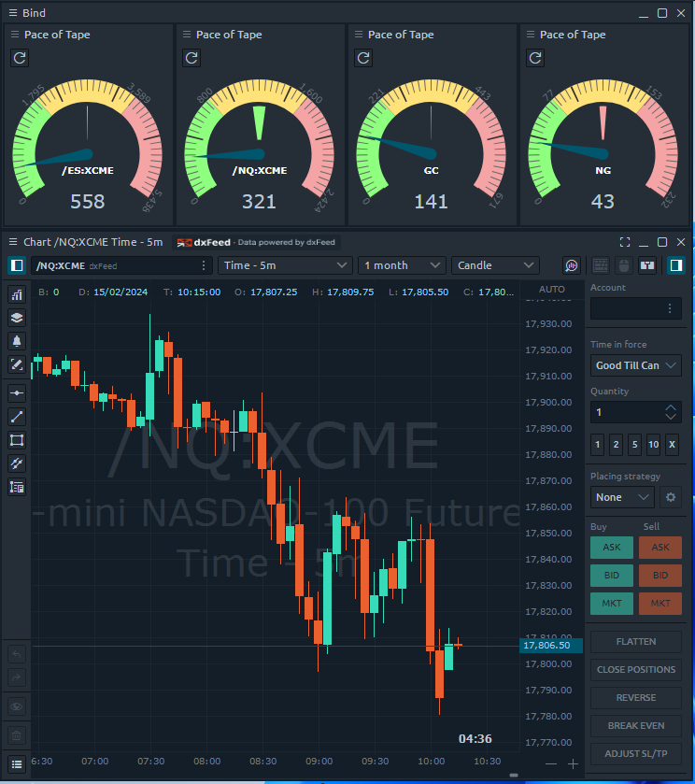Open the indicators icon in chart sidebar
This screenshot has width=695, height=784.
tap(16, 294)
